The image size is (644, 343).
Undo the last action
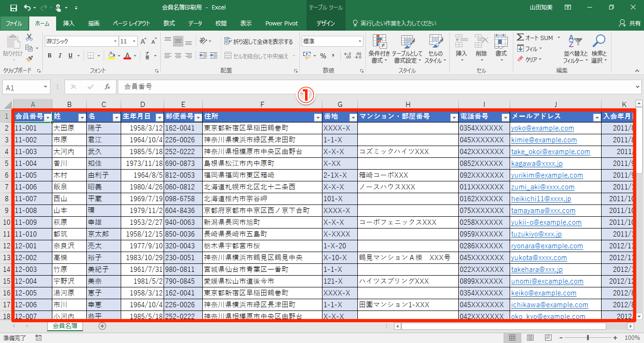(27, 8)
